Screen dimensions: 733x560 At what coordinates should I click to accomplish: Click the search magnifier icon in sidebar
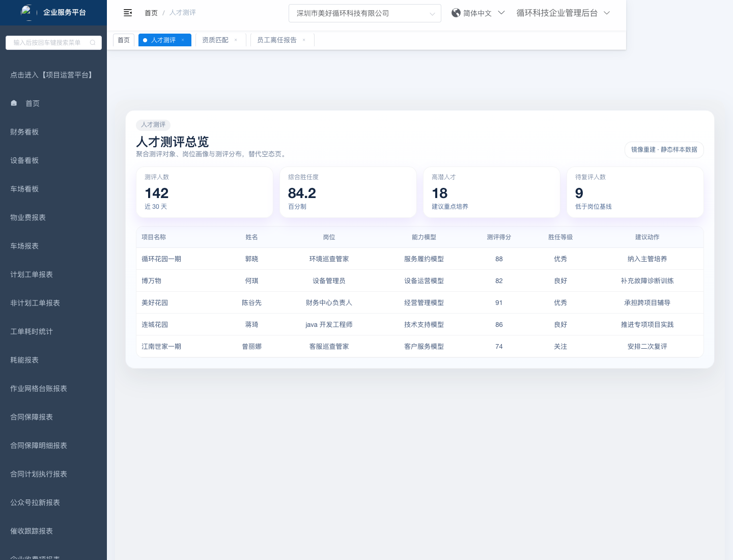[93, 43]
